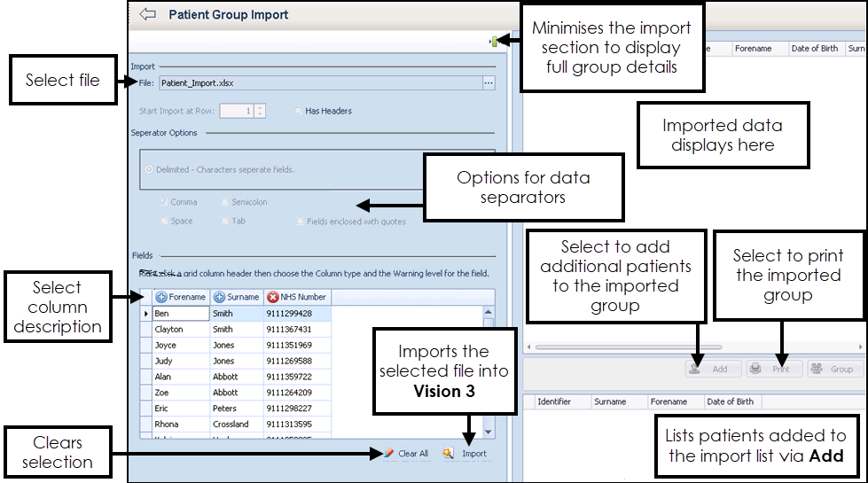The height and width of the screenshot is (483, 868).
Task: Select the Delimited radio button
Action: pos(148,169)
